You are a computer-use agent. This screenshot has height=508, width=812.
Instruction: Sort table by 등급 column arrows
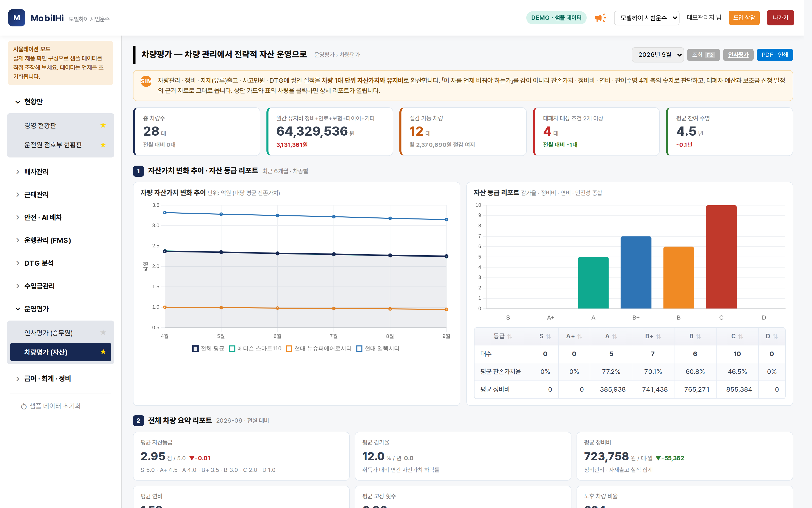pos(510,336)
